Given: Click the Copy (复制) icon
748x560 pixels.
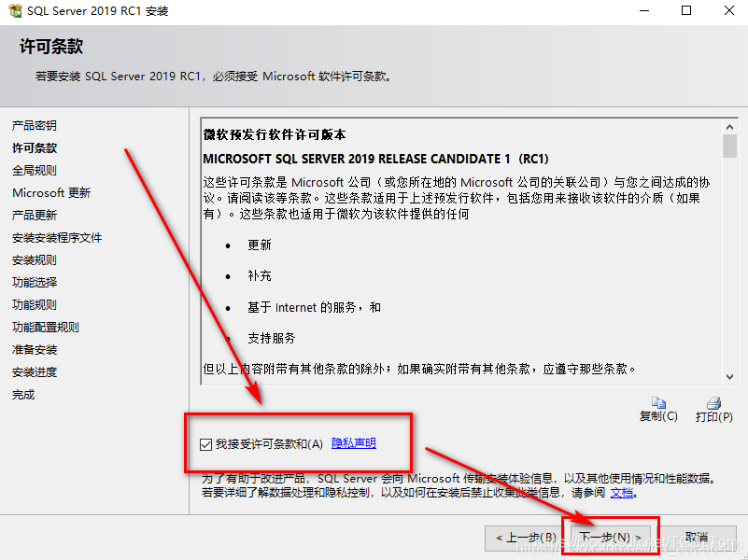Looking at the screenshot, I should 658,402.
